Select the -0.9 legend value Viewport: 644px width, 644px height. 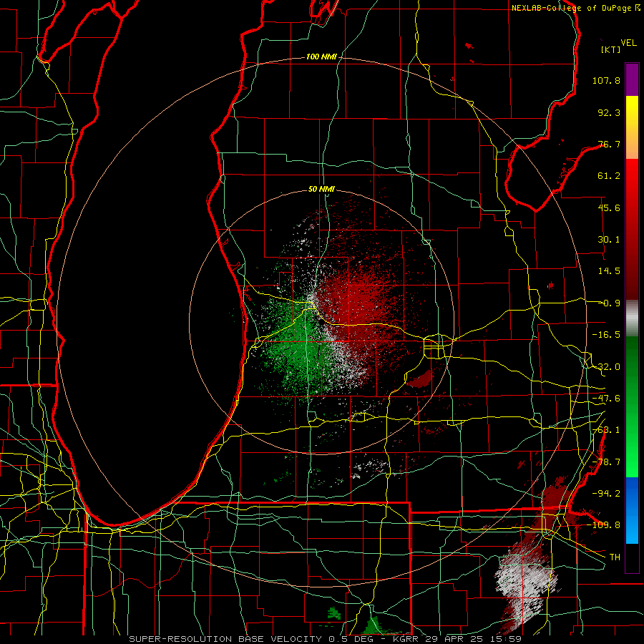click(x=609, y=303)
